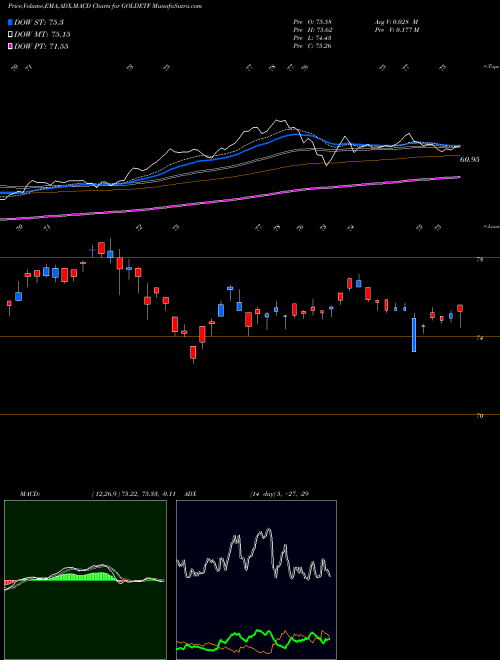
Task: Click the 78 price axis label
Action: click(480, 260)
